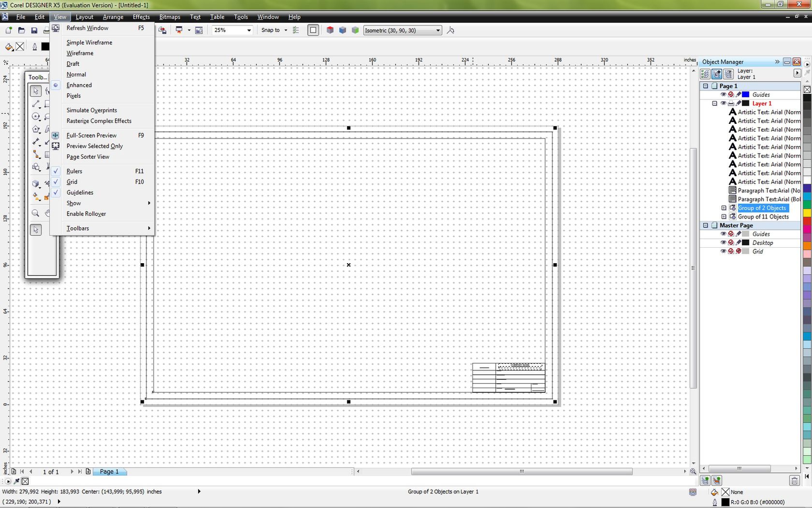Select the Ellipse tool in toolbox
Screen dimensions: 812x508
pyautogui.click(x=36, y=116)
